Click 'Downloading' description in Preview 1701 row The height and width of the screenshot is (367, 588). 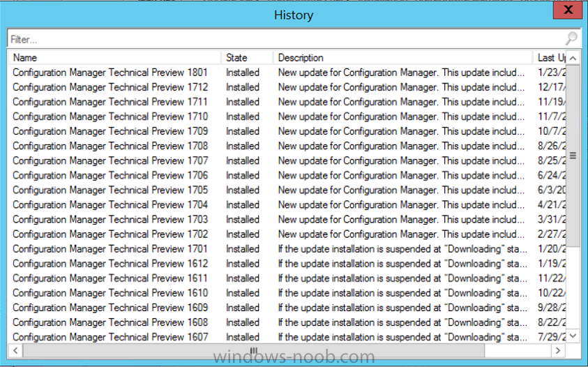tap(402, 249)
